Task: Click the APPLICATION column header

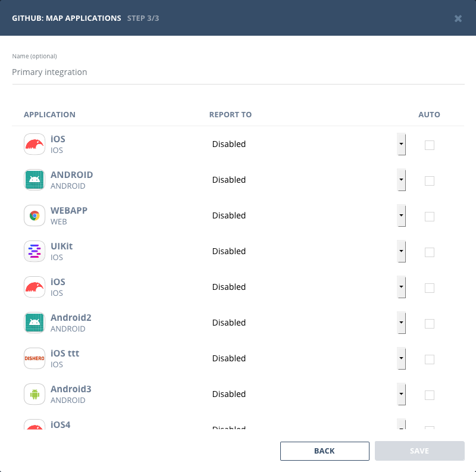Action: click(x=49, y=114)
